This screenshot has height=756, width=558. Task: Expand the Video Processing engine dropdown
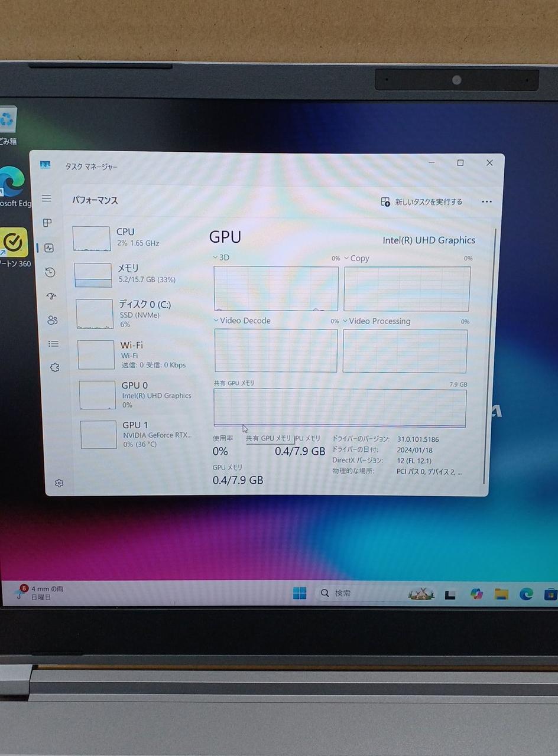pos(377,321)
